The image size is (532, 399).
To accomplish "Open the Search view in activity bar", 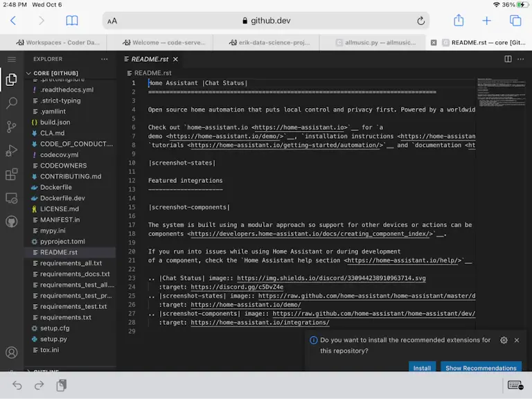I will [12, 103].
